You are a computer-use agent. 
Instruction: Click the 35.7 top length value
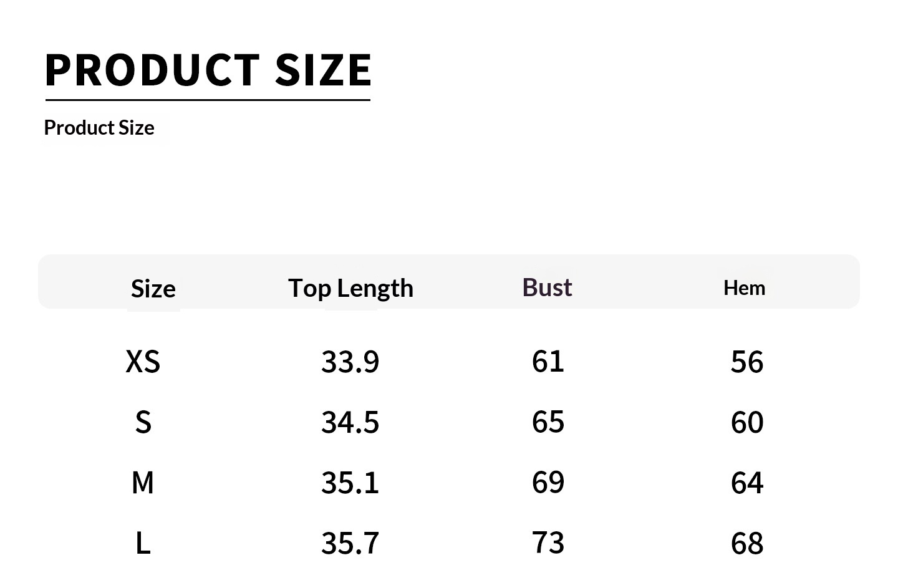click(350, 543)
